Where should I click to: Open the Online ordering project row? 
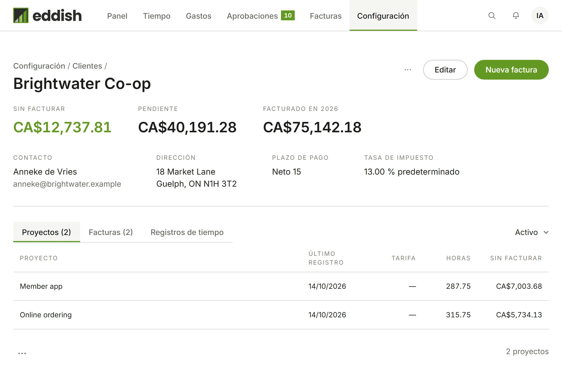[x=281, y=315]
